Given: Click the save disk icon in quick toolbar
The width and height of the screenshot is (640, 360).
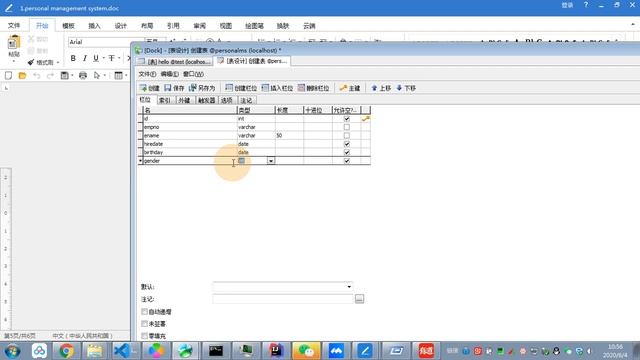Looking at the screenshot, I should click(x=64, y=76).
